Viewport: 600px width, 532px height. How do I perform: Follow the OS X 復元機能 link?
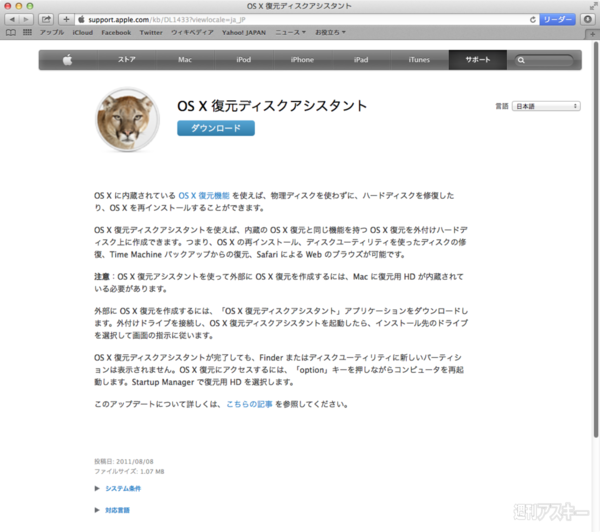coord(204,196)
